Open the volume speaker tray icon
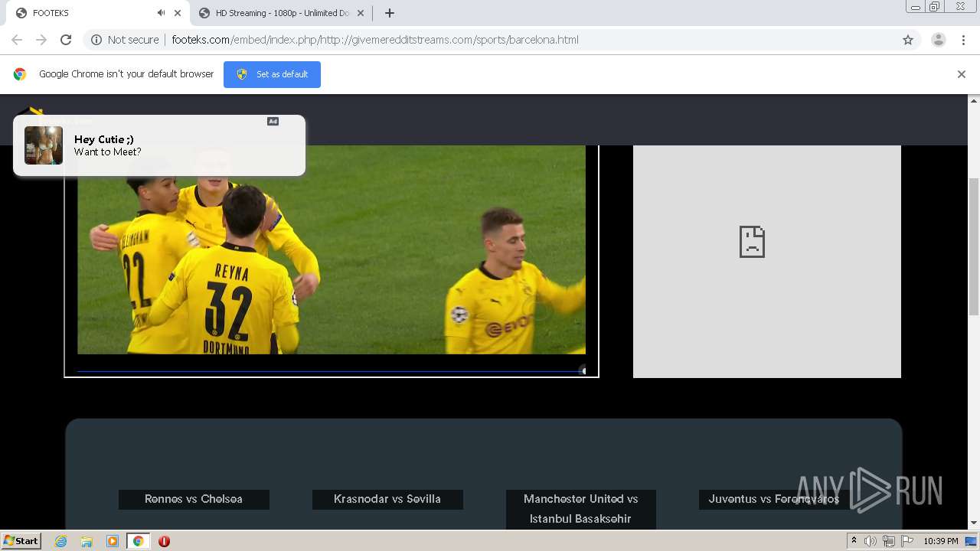980x551 pixels. [x=871, y=541]
